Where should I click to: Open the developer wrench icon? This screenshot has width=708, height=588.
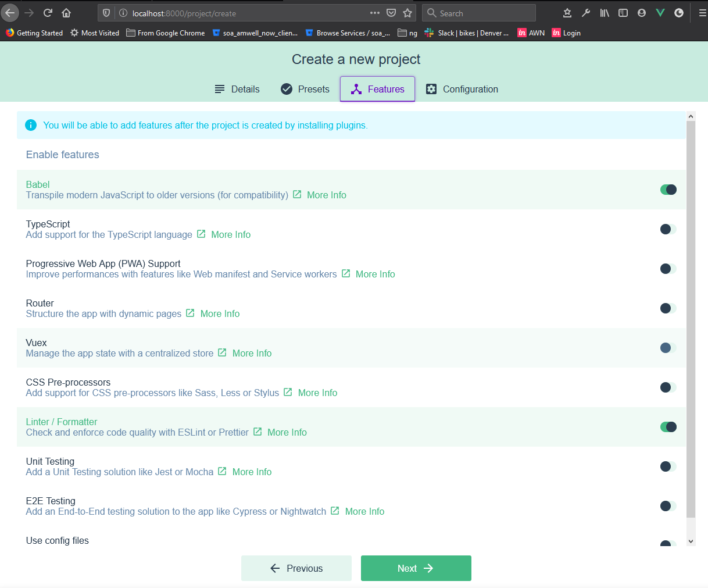tap(586, 13)
